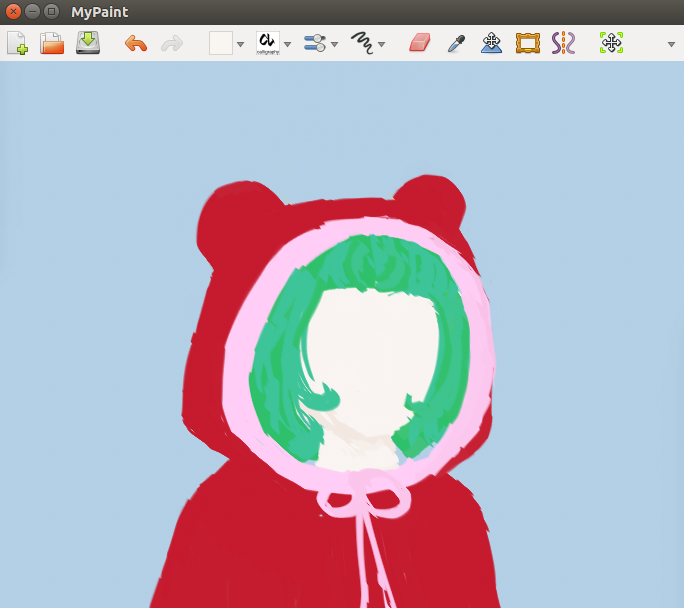Toggle the symmetry painting mode
This screenshot has height=608, width=684.
(563, 43)
